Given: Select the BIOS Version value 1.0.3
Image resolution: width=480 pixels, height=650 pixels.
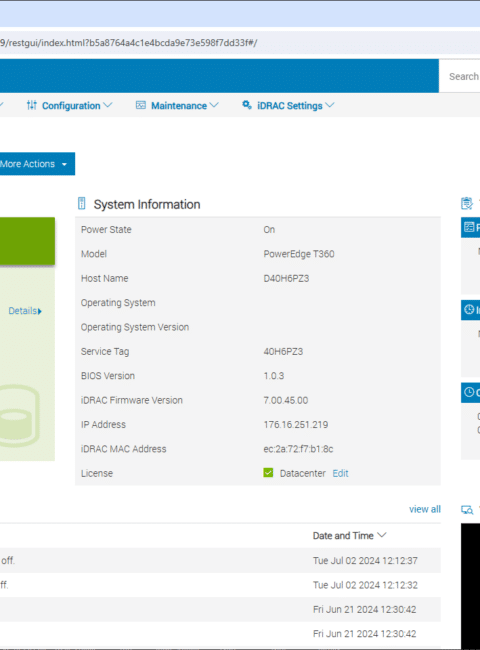Looking at the screenshot, I should (x=274, y=376).
